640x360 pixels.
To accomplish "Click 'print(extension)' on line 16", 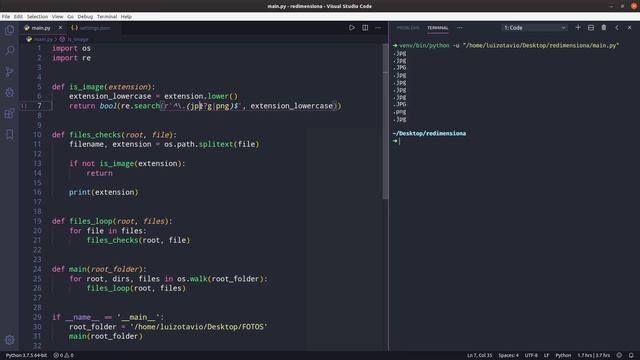I will tap(104, 192).
